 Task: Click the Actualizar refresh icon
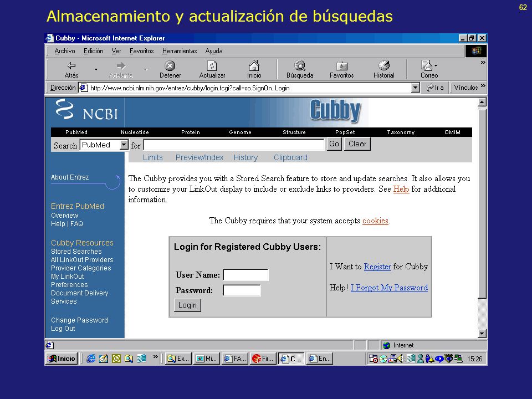point(212,65)
